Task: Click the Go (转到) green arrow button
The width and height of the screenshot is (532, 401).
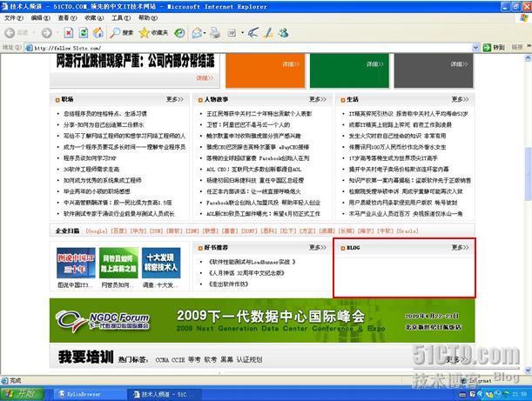Action: tap(494, 48)
